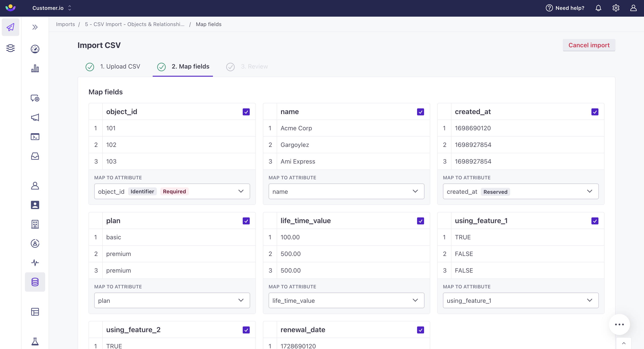644x349 pixels.
Task: Open the plan attribute mapping dropdown
Action: [x=172, y=300]
